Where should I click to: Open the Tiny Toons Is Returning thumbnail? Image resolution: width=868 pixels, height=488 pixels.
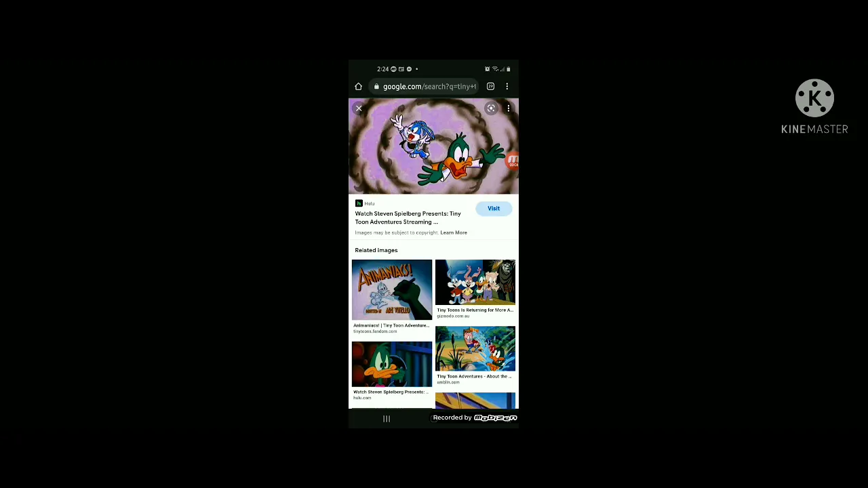(x=475, y=282)
